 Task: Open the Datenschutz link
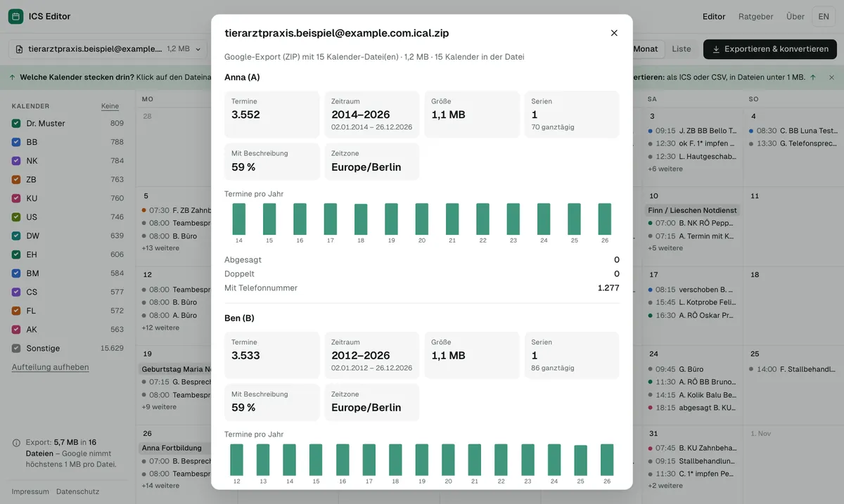77,491
